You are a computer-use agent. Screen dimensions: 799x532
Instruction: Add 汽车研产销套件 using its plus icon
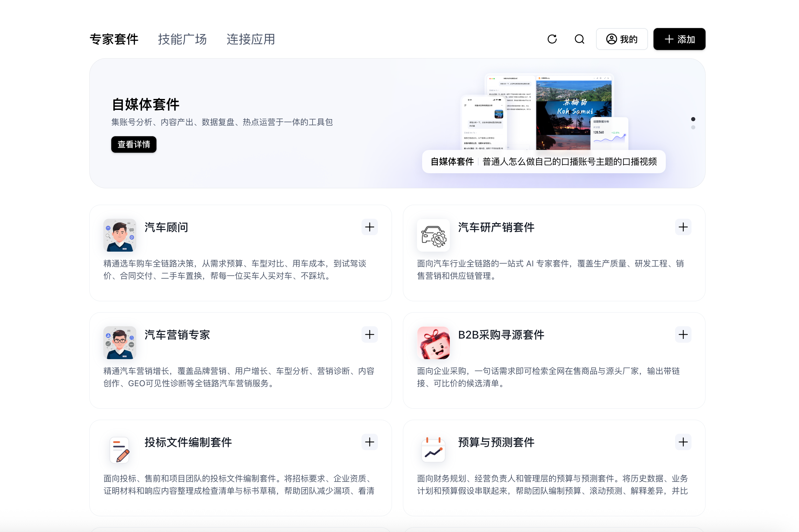683,227
